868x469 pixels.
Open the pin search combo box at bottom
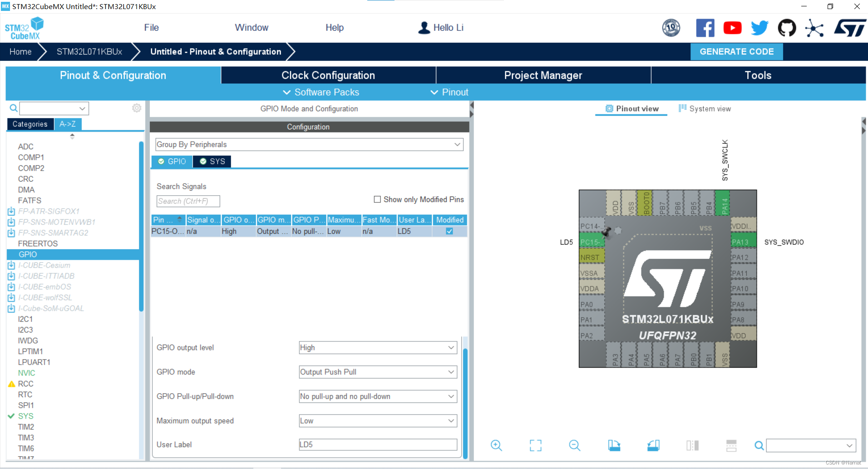(811, 445)
